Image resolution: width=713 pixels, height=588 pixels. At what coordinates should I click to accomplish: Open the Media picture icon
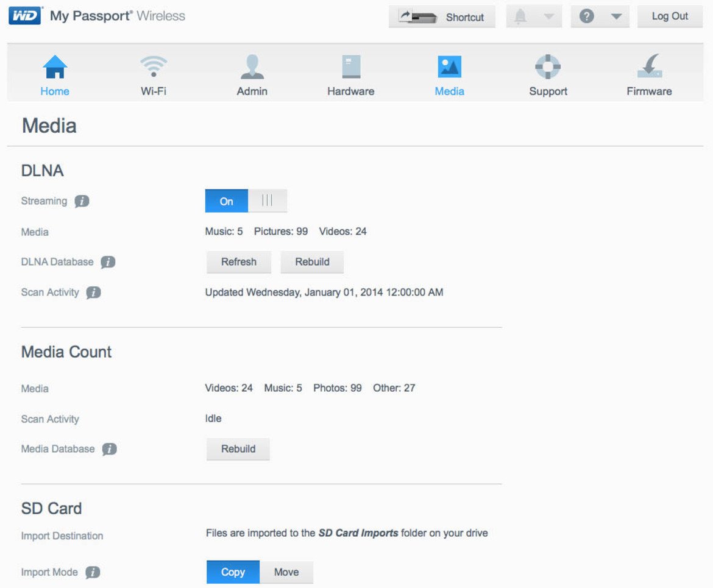449,67
